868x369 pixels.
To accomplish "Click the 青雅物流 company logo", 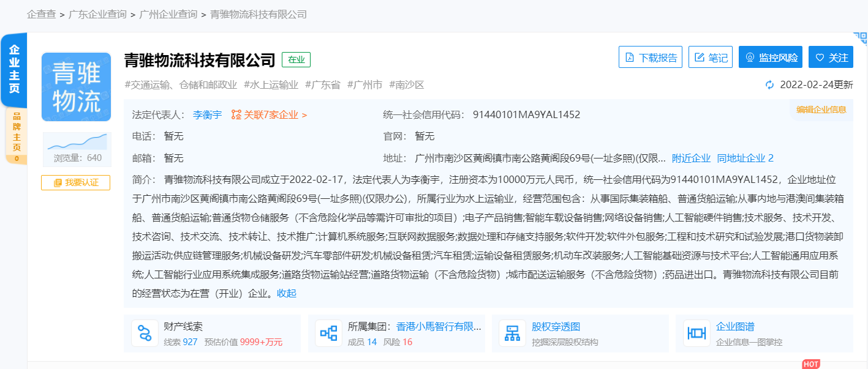I will pyautogui.click(x=77, y=87).
